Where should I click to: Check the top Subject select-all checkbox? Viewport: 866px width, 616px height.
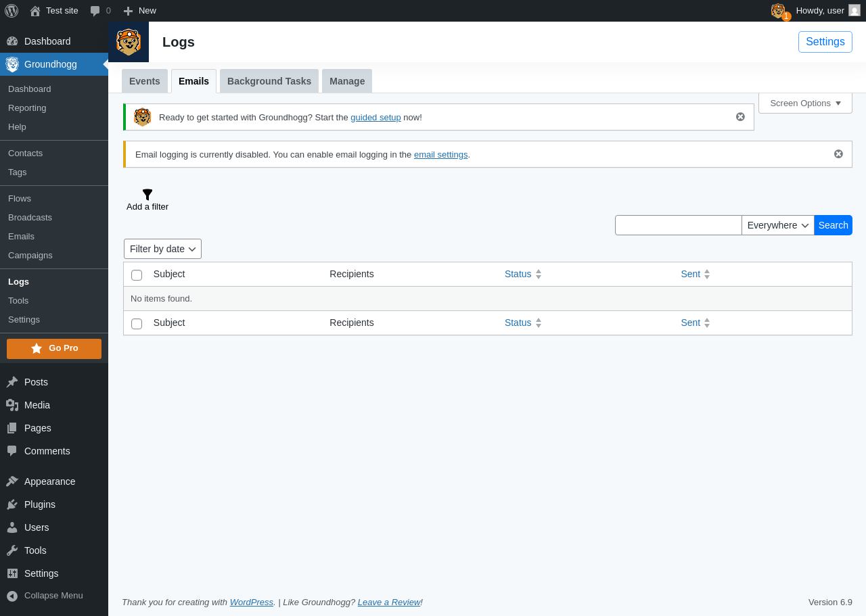pos(137,275)
